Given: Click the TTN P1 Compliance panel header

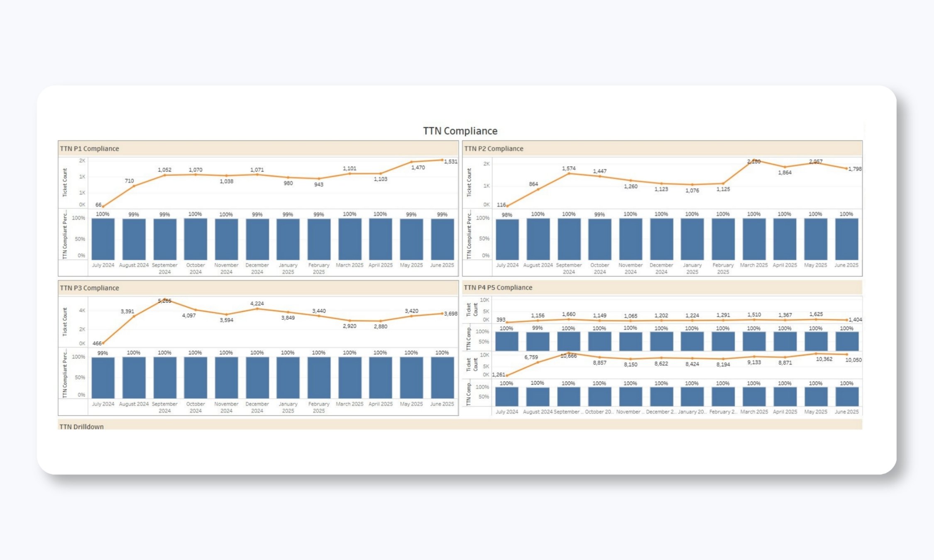Looking at the screenshot, I should [x=89, y=149].
